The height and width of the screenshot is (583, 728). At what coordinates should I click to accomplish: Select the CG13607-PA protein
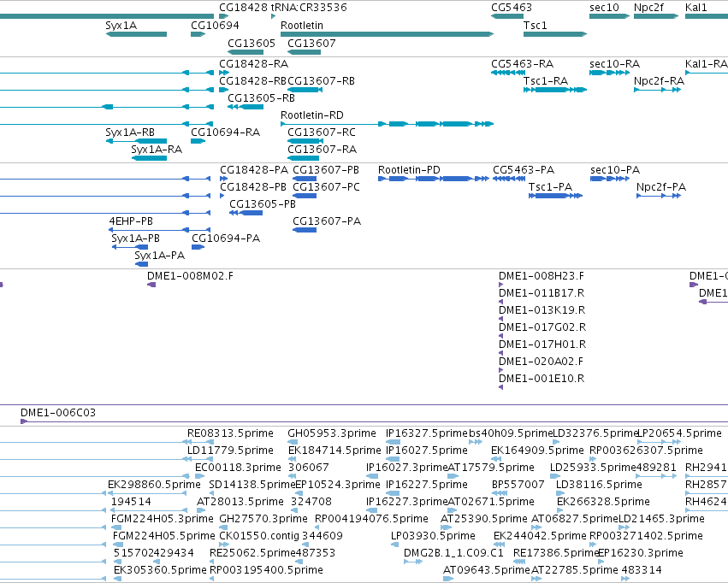click(304, 230)
